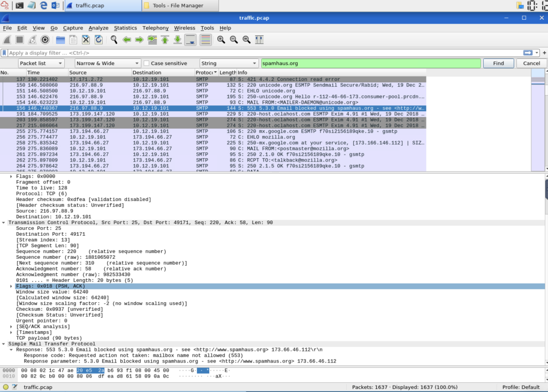Screen dimensions: 548x392
Task: Switch to Tools - File Manager taskbar window
Action: [x=180, y=5]
